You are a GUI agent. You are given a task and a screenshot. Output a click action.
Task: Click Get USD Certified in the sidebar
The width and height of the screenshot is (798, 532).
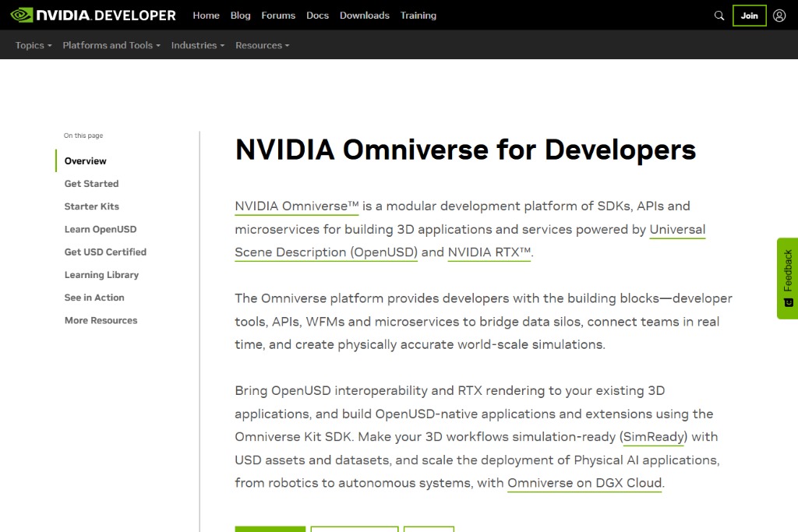coord(105,252)
